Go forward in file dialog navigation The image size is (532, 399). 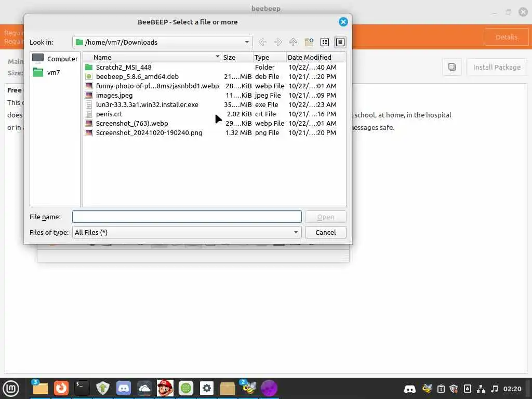coord(278,42)
